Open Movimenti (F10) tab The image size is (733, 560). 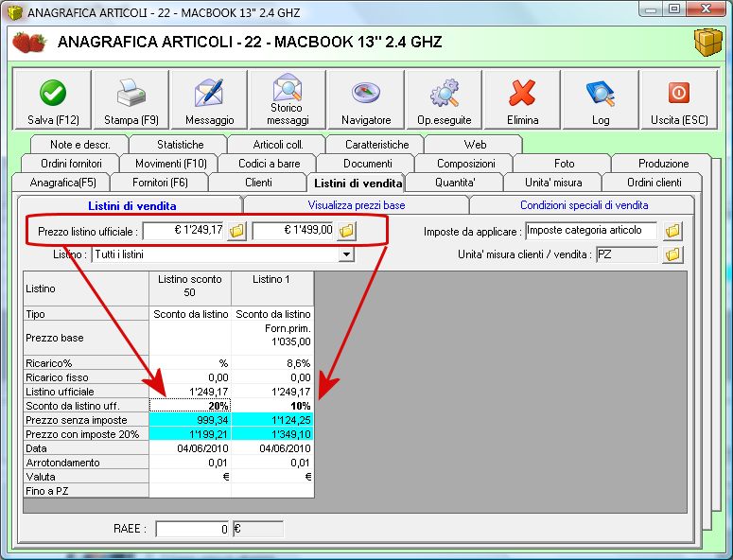point(170,164)
